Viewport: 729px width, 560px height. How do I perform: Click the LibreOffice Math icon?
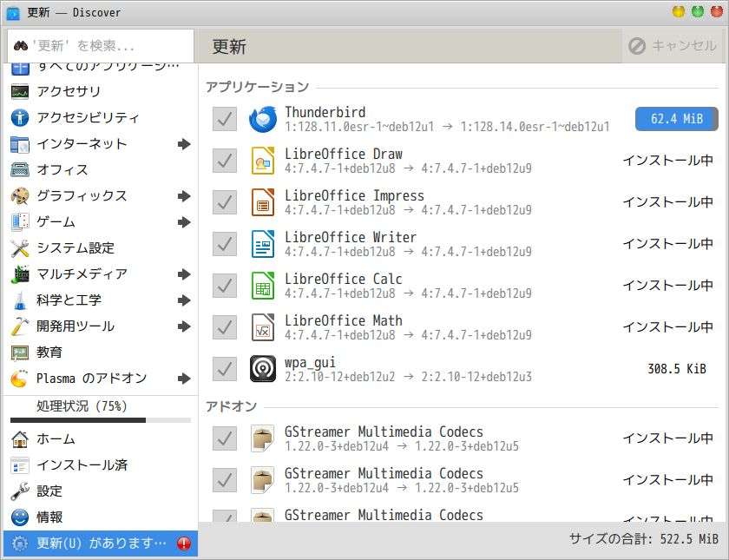(x=263, y=327)
